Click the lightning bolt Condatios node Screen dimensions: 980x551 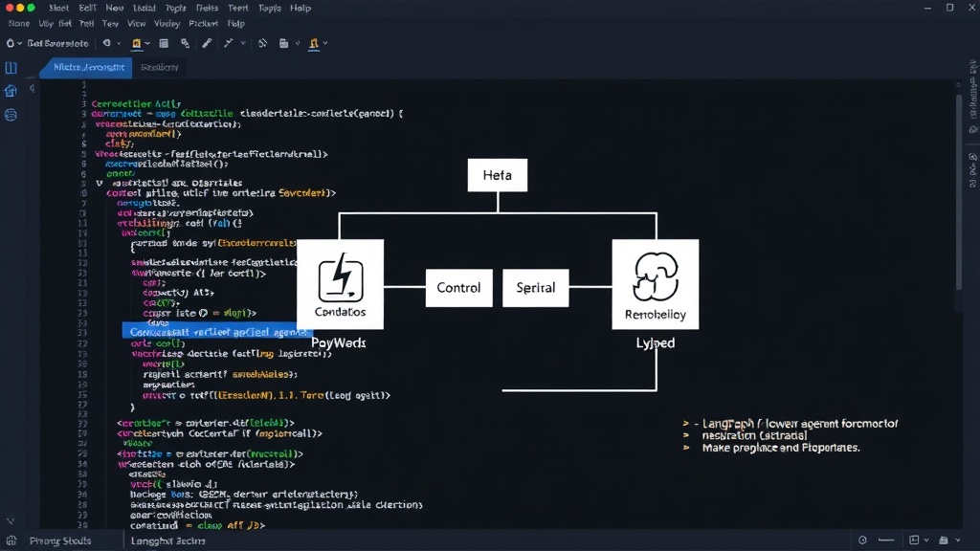point(340,284)
